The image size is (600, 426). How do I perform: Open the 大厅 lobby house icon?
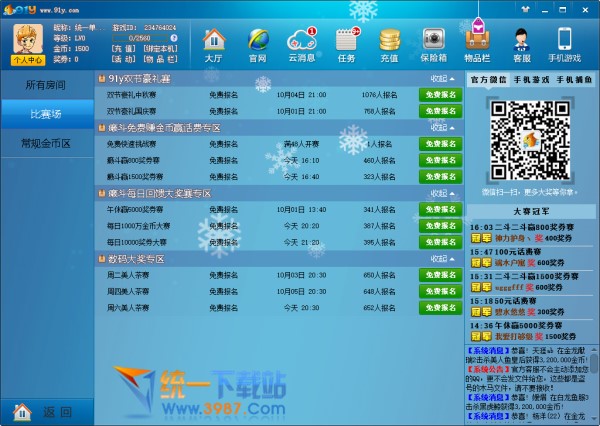(213, 44)
